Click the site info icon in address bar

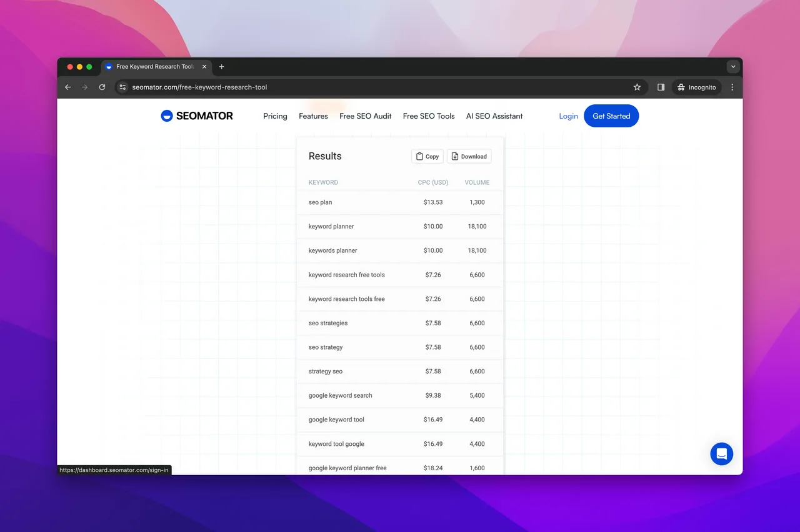[x=123, y=87]
